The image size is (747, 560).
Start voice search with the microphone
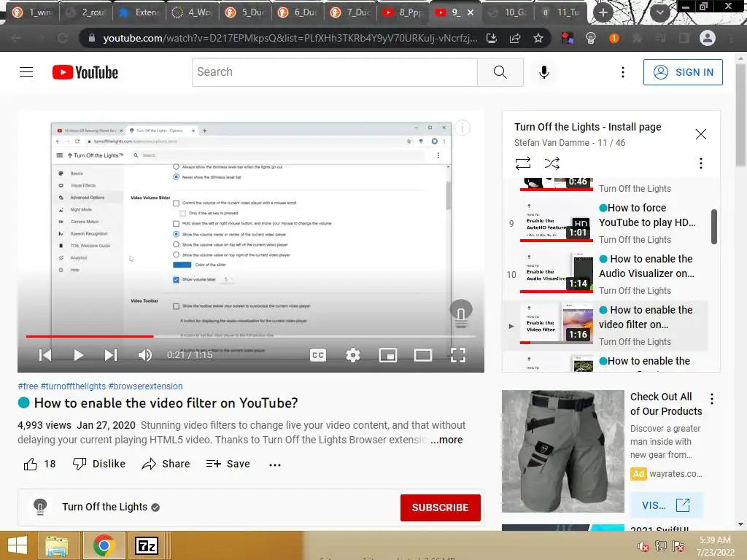[x=544, y=72]
